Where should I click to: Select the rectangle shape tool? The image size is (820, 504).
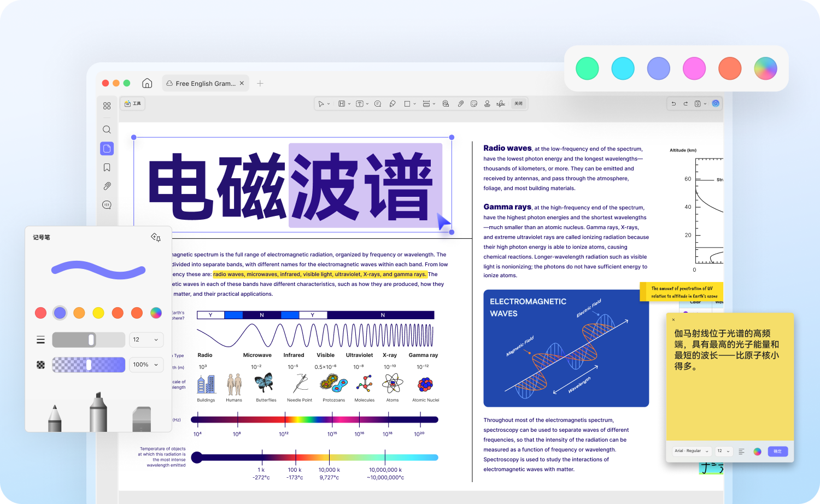coord(407,104)
